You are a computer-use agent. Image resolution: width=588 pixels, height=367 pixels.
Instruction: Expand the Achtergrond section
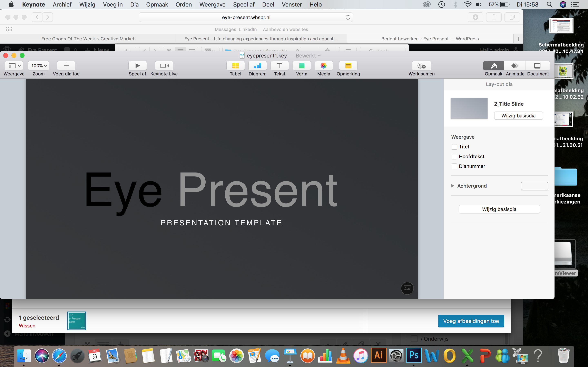[452, 186]
